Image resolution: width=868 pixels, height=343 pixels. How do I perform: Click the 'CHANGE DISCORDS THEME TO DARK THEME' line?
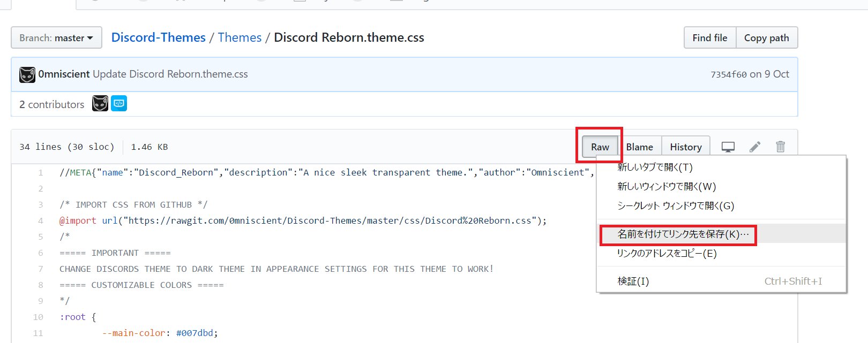pos(276,269)
